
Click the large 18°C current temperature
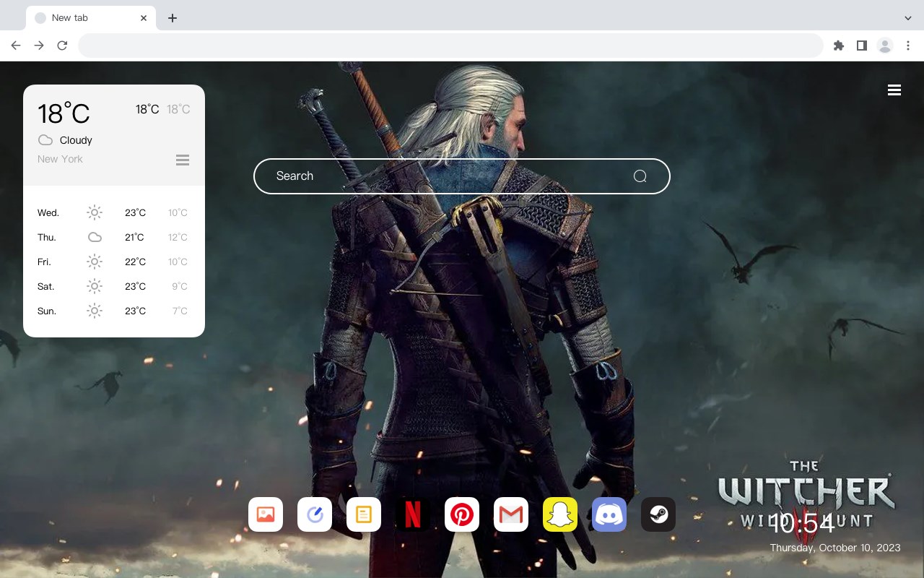click(64, 113)
